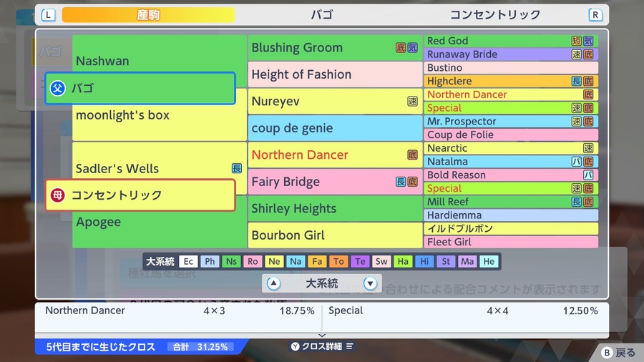Click the St lineage legend chip
Viewport: 644px width, 362px height.
click(446, 261)
